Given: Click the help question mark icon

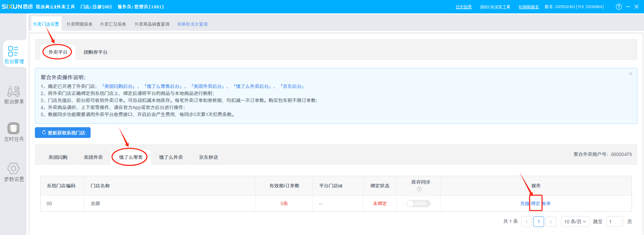Looking at the screenshot, I should tap(619, 7).
